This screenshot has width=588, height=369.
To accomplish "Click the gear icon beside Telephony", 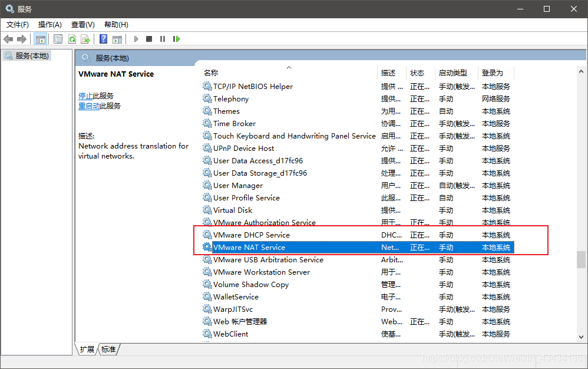I will pyautogui.click(x=207, y=98).
